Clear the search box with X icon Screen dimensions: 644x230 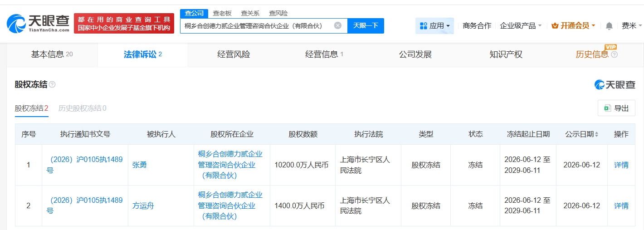pos(338,25)
